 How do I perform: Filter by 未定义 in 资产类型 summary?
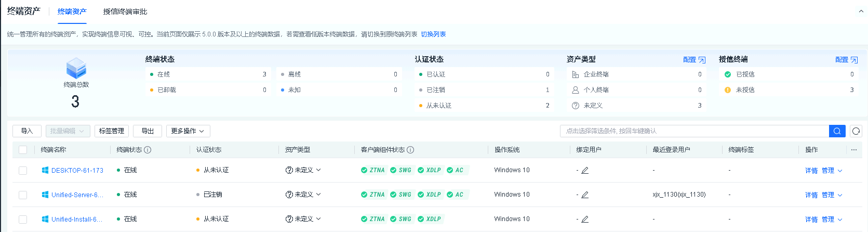pos(636,106)
